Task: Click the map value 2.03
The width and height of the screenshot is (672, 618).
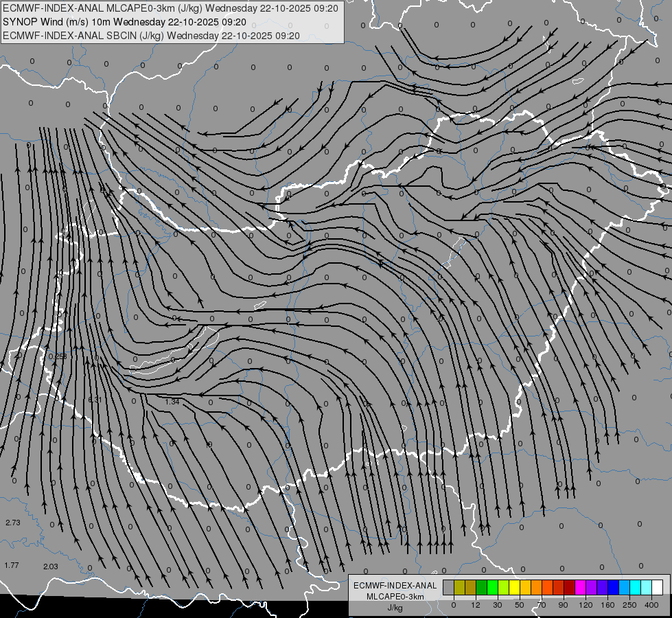Action: (51, 566)
